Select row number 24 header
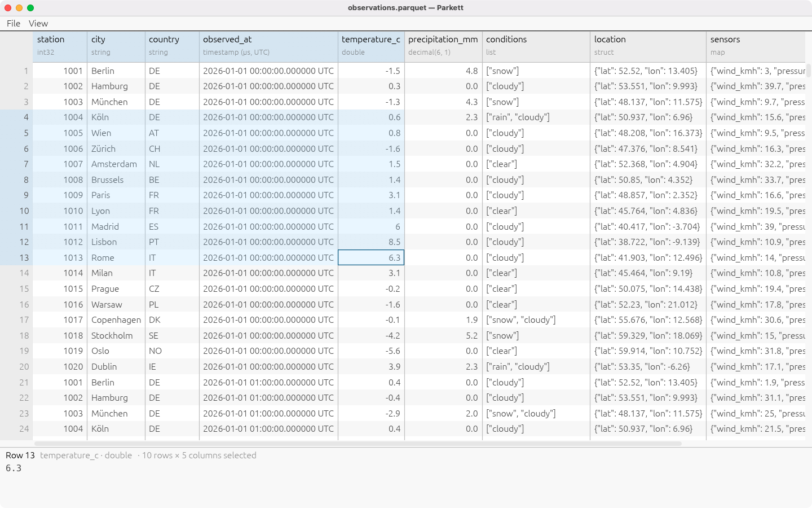 coord(16,429)
